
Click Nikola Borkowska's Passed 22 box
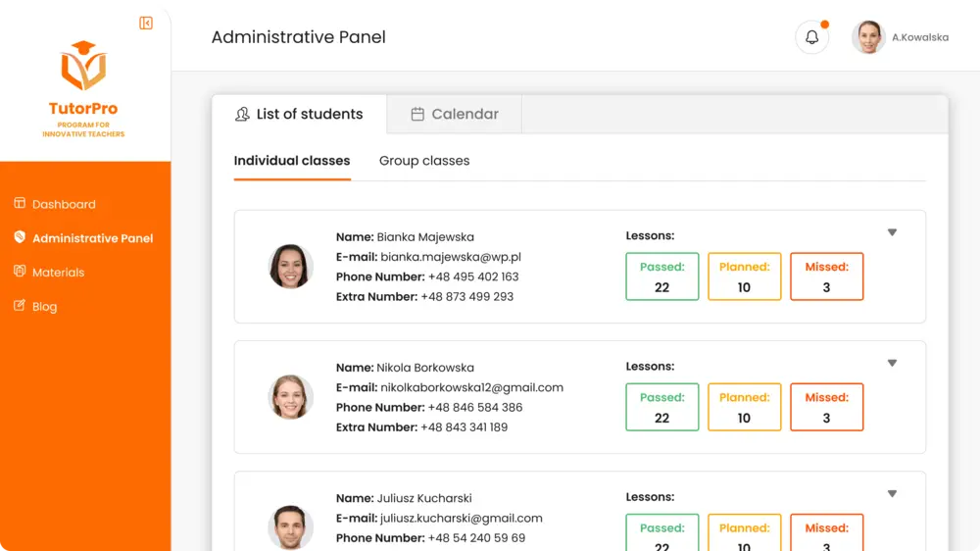(661, 407)
